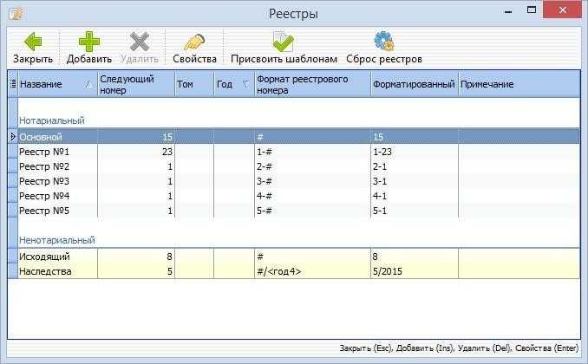The image size is (588, 364).
Task: Click the Добавить toolbar label
Action: click(89, 59)
